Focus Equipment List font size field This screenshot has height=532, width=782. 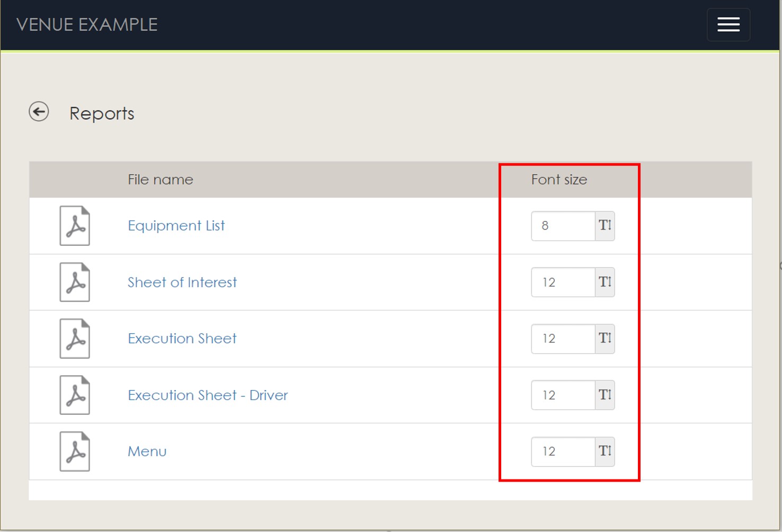tap(563, 226)
